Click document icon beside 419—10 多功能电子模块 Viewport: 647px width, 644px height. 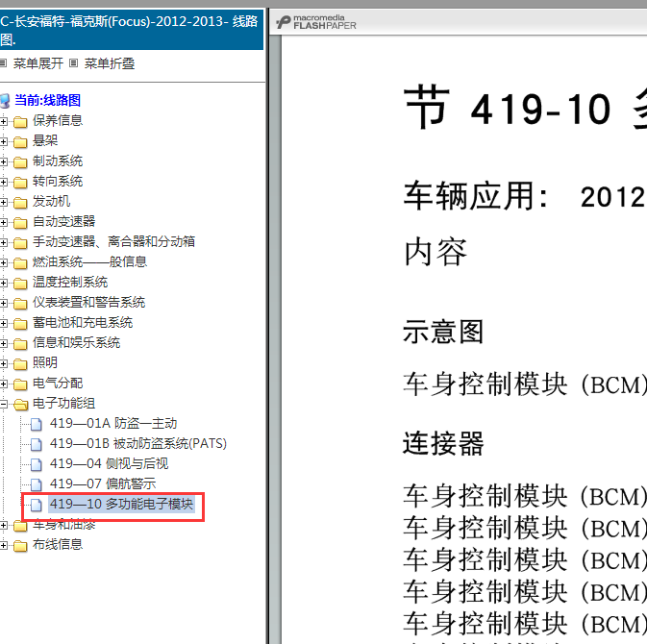point(37,505)
